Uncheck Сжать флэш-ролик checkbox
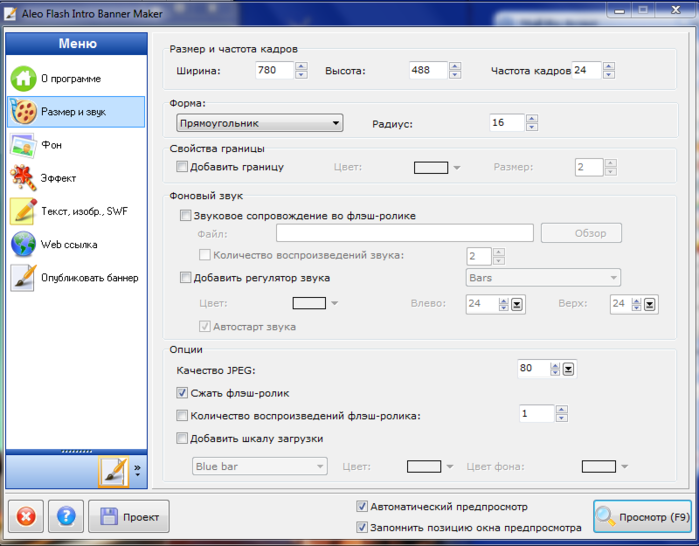The width and height of the screenshot is (699, 546). (x=181, y=393)
